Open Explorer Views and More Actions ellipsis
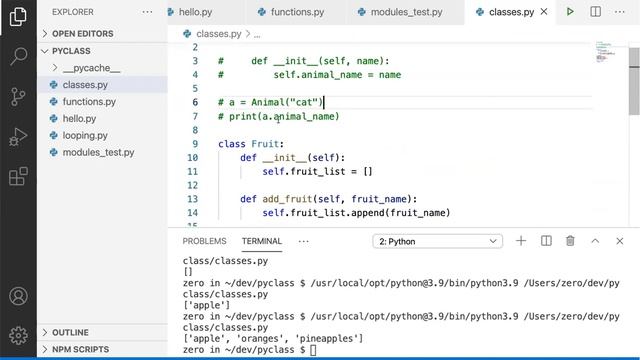Viewport: 640px width, 360px height. pyautogui.click(x=147, y=12)
